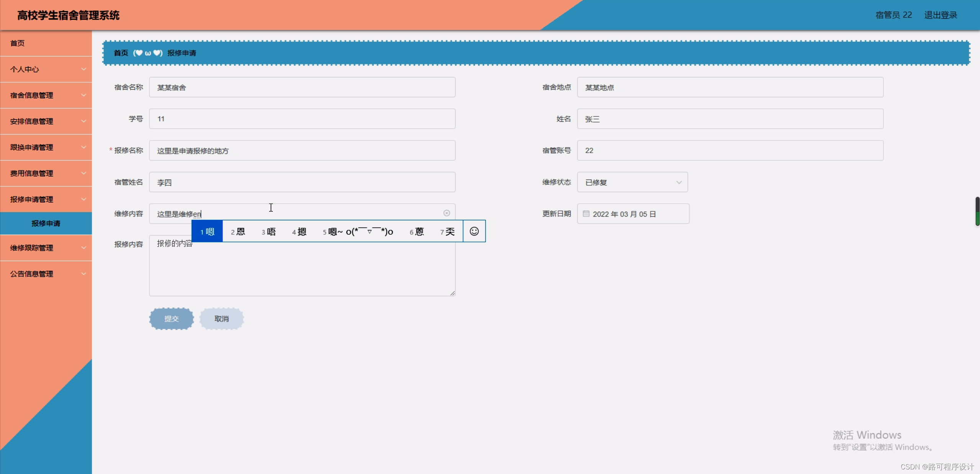
Task: Open the 维修状态 dropdown showing 已修复
Action: pos(632,182)
